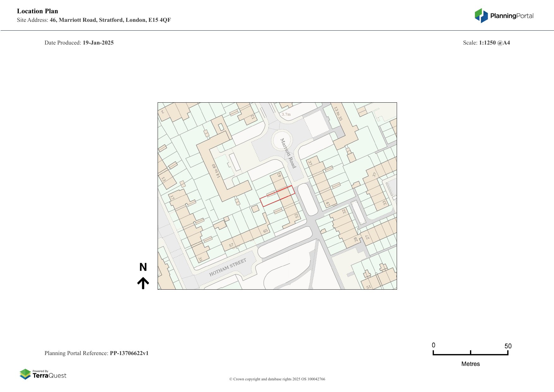Click the site address text in header
Screen dimensions: 554x392
pos(110,20)
